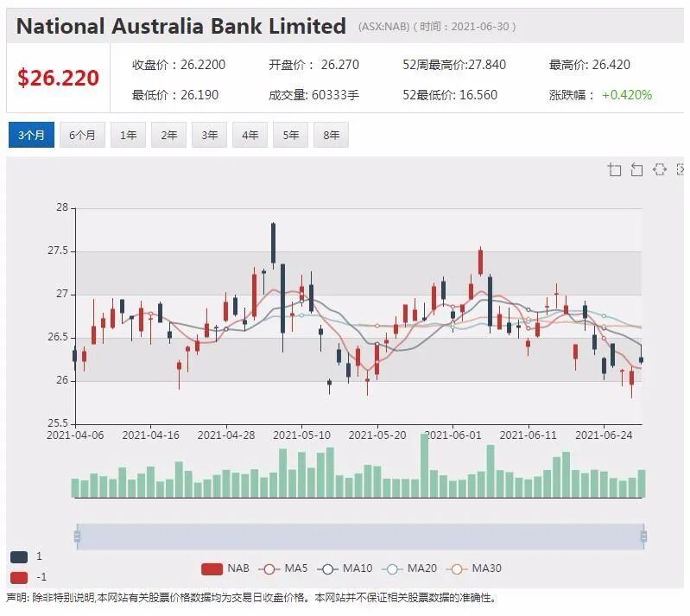Toggle the dark '1' volume category swatch
This screenshot has width=690, height=616.
pyautogui.click(x=19, y=557)
